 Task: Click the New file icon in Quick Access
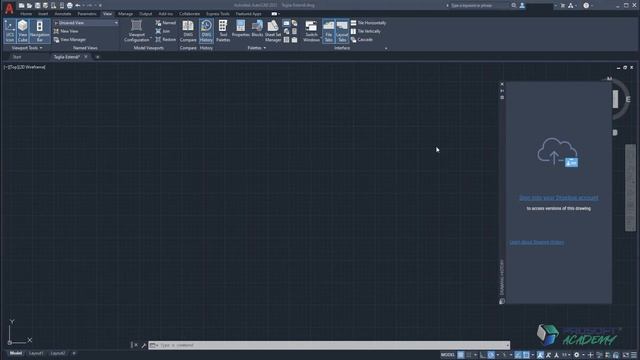21,5
